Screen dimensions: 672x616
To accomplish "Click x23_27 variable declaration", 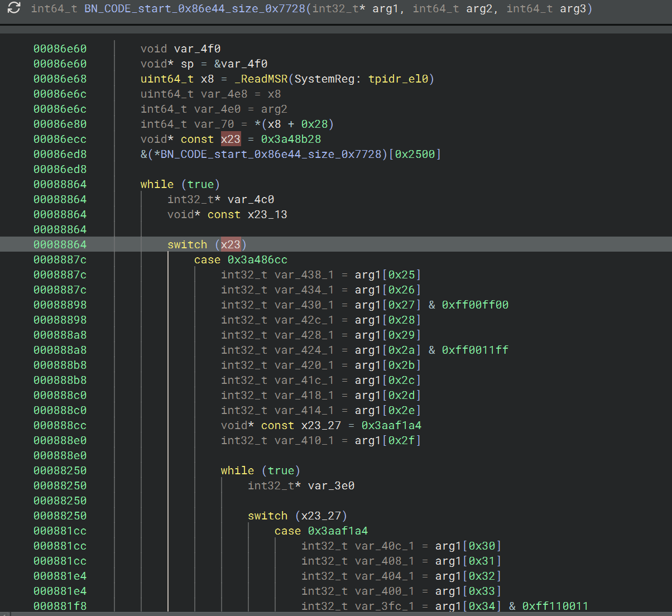I will click(x=321, y=425).
